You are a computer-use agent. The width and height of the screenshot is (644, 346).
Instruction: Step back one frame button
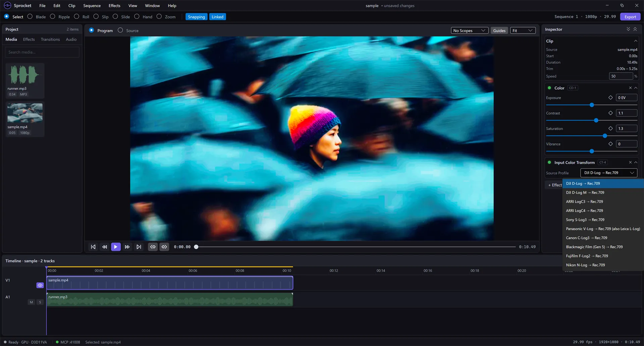(105, 247)
